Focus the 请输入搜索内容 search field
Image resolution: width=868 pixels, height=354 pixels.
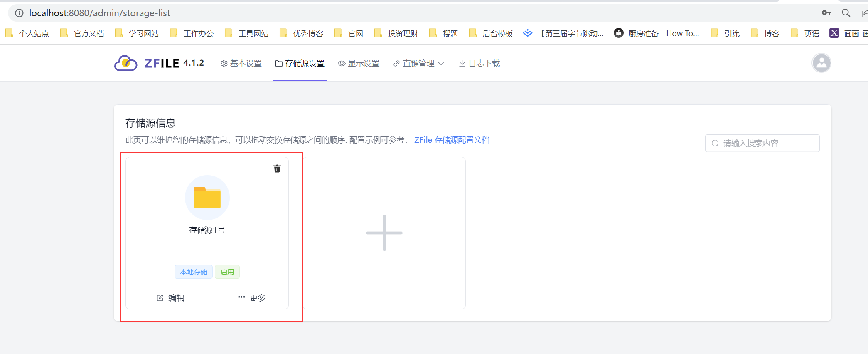pyautogui.click(x=762, y=144)
